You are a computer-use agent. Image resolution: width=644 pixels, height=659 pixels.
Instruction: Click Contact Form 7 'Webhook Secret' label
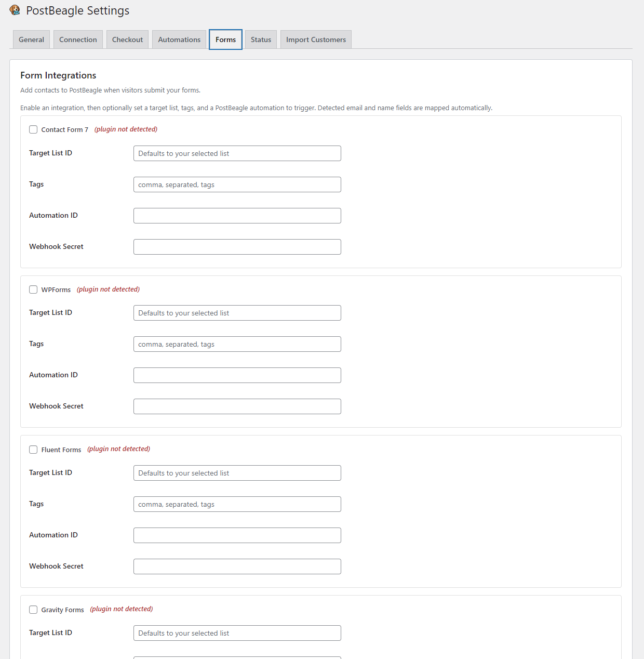tap(56, 247)
